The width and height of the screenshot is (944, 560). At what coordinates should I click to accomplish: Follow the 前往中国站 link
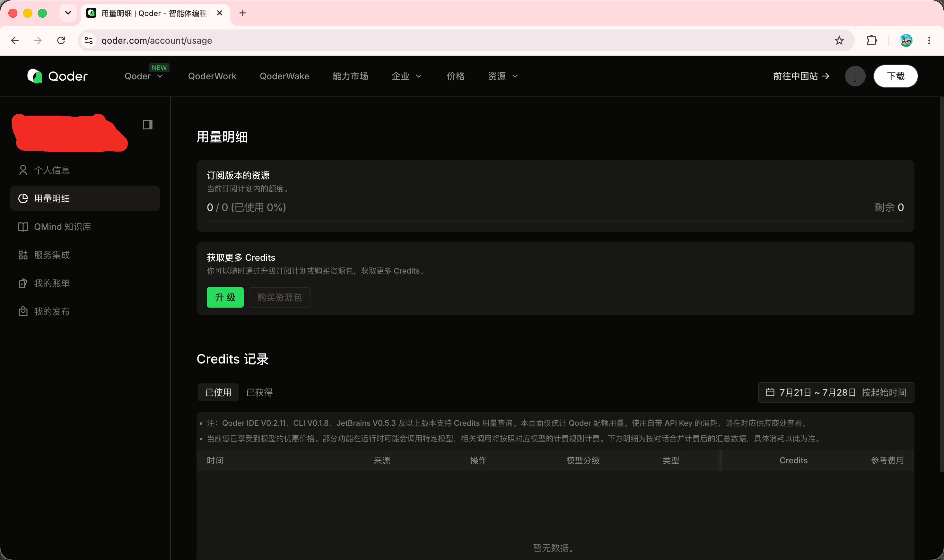click(801, 76)
